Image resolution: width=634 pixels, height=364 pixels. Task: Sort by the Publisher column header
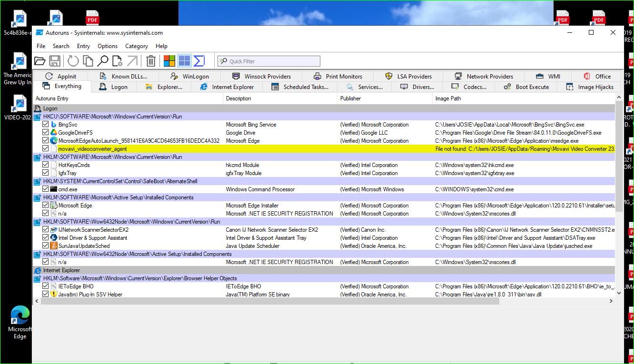pos(351,98)
